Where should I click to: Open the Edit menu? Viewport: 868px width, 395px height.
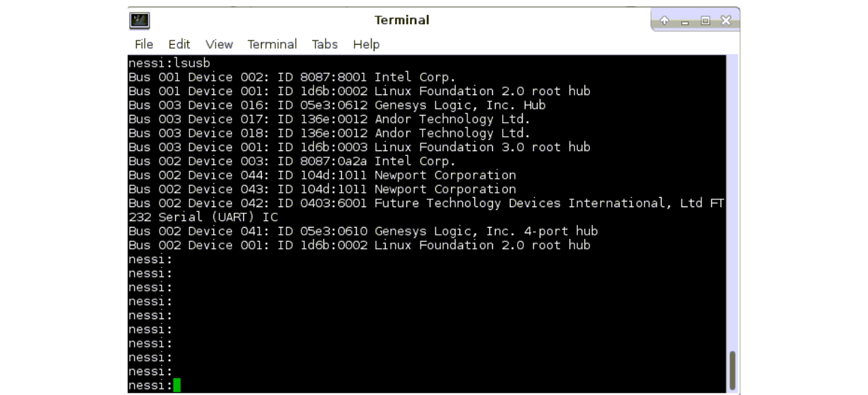coord(179,44)
